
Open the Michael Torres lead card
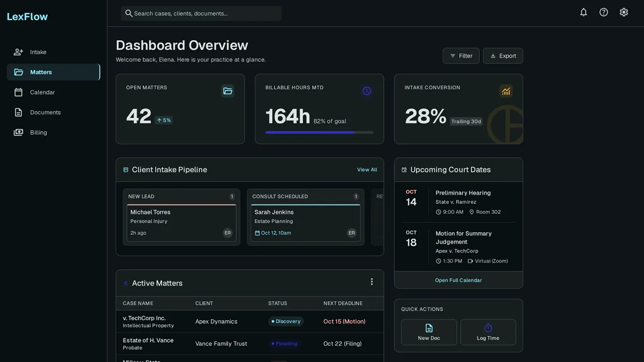pos(181,223)
